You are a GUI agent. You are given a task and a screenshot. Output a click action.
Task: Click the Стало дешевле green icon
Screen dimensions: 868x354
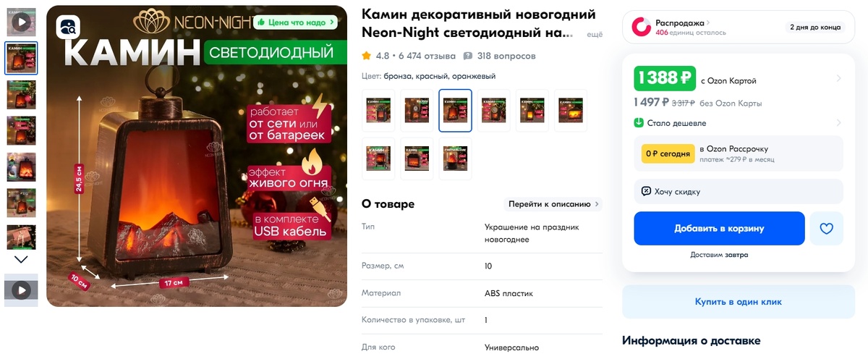click(639, 123)
